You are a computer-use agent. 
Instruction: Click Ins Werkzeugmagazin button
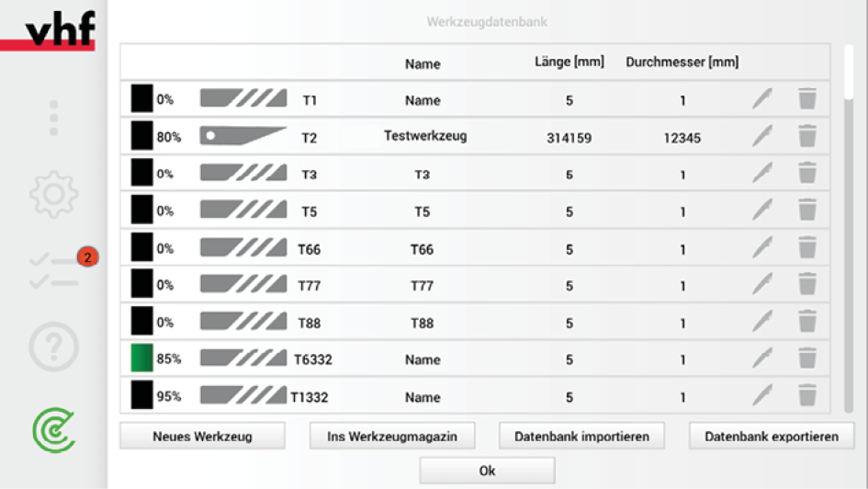(392, 436)
